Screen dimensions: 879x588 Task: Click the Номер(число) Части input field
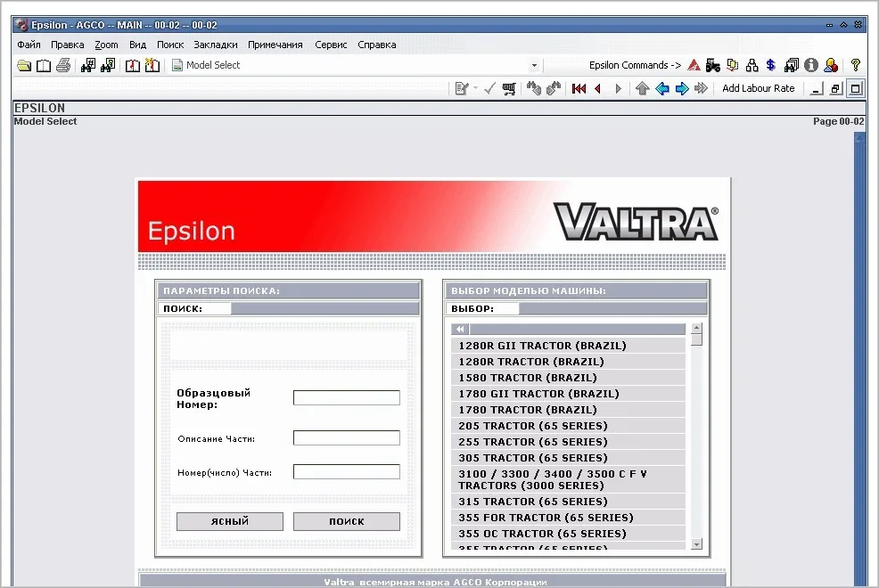(x=347, y=472)
